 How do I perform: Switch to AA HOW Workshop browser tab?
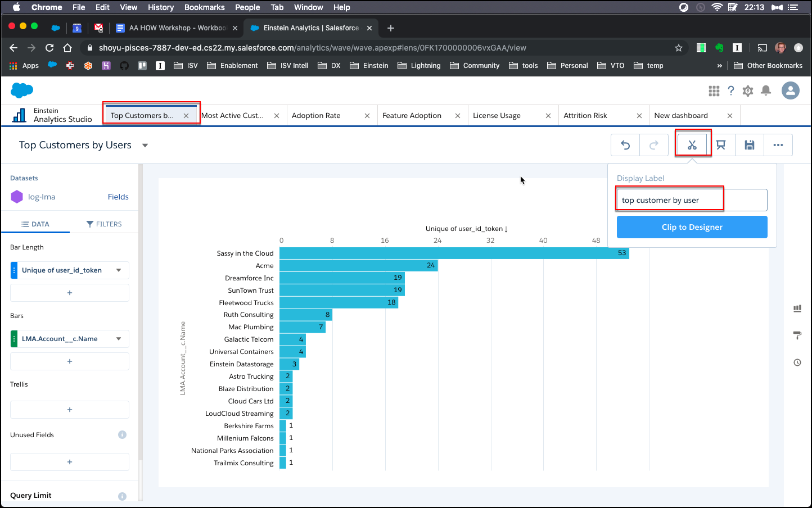tap(177, 28)
